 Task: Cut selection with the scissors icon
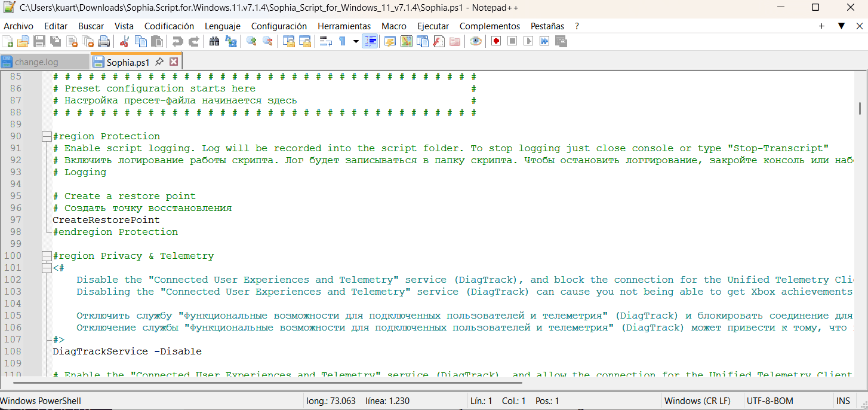point(125,41)
